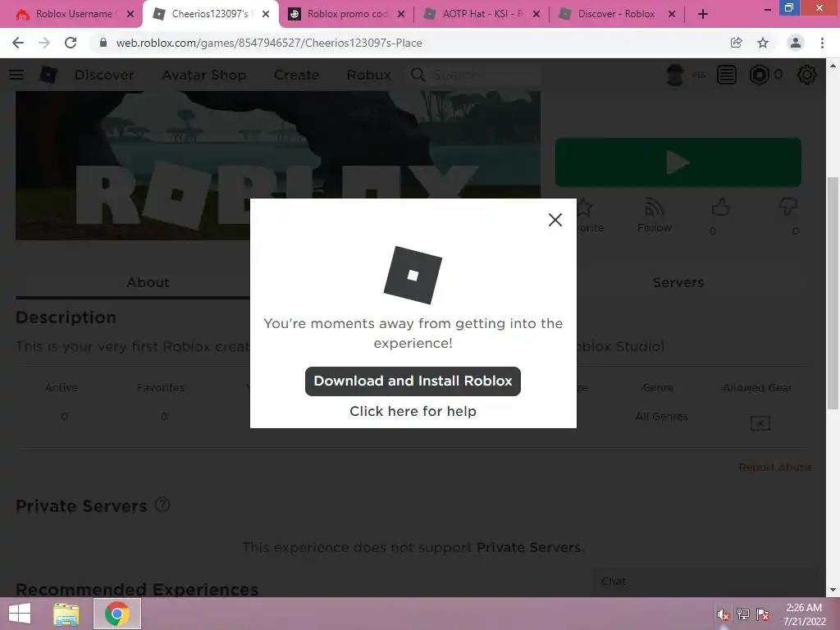The width and height of the screenshot is (840, 630).
Task: Switch to AOTP Hat - KSI browser tab
Action: (x=482, y=14)
